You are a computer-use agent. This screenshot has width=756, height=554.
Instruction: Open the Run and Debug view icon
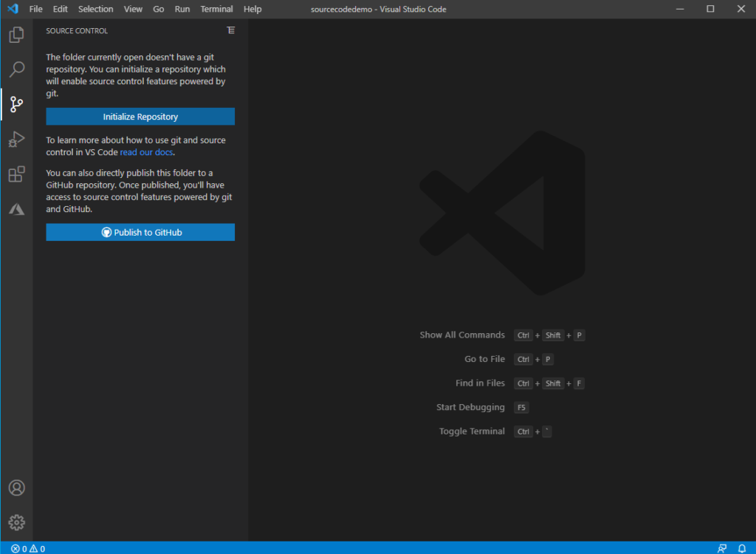pos(16,139)
